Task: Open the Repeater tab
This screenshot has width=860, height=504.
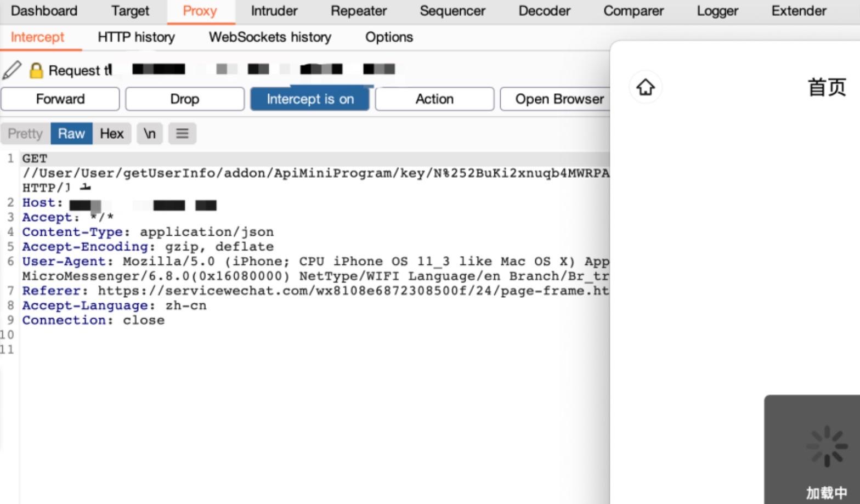Action: (x=359, y=11)
